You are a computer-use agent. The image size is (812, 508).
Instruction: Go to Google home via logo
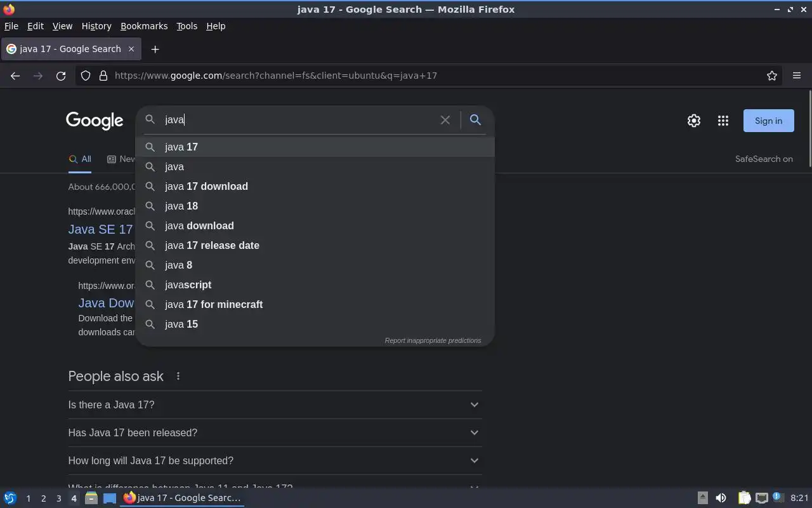[95, 121]
